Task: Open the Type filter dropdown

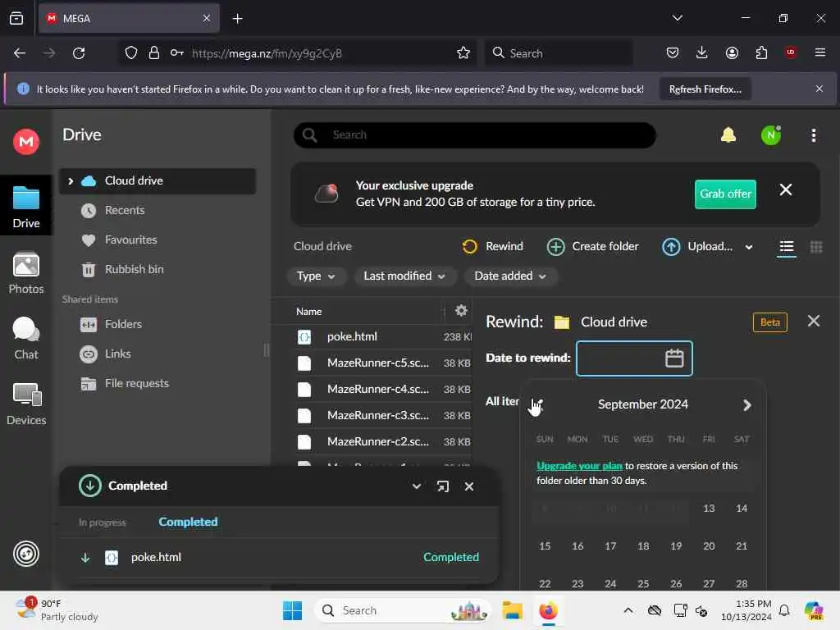Action: [316, 276]
